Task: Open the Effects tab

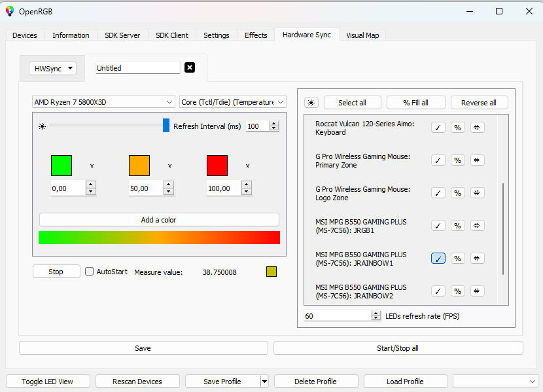Action: coord(256,35)
